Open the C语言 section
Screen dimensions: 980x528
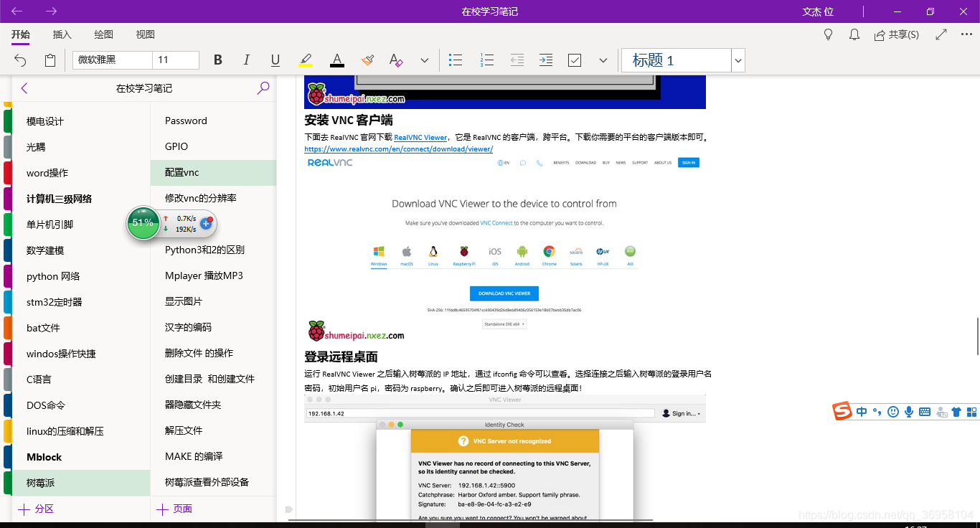click(x=81, y=379)
